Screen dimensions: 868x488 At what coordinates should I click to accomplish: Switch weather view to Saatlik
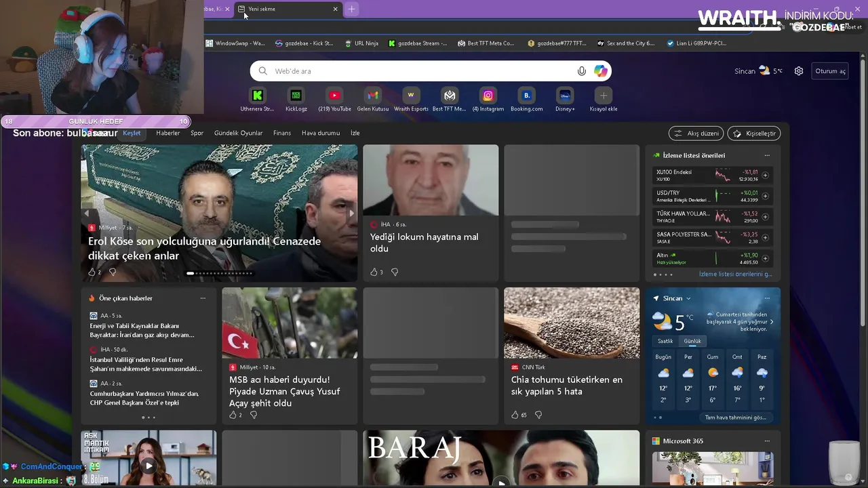tap(665, 341)
